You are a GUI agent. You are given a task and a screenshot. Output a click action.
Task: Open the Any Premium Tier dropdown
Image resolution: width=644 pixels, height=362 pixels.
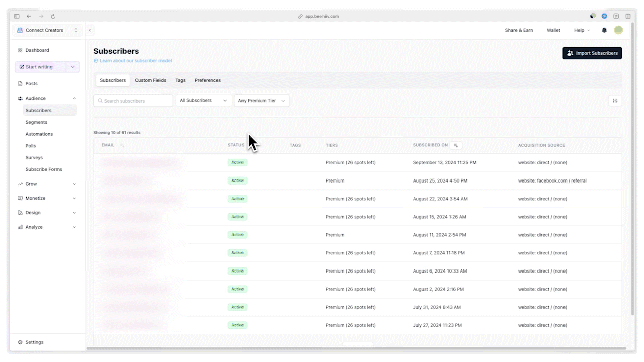pos(262,101)
